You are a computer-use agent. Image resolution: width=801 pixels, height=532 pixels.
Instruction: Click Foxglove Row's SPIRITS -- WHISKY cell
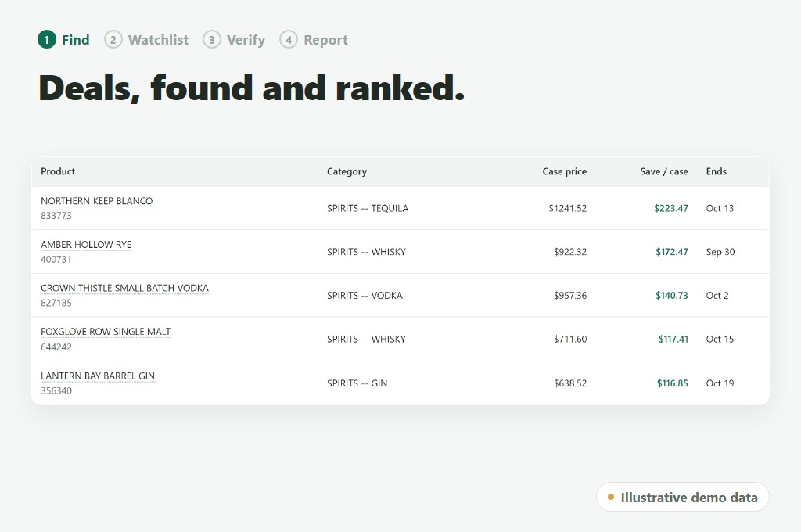pyautogui.click(x=366, y=339)
